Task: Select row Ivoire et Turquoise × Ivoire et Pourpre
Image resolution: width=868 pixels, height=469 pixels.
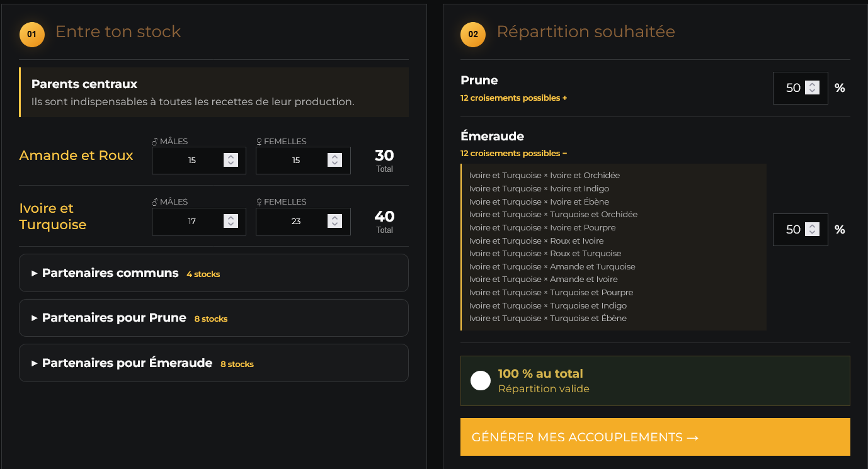Action: point(542,228)
